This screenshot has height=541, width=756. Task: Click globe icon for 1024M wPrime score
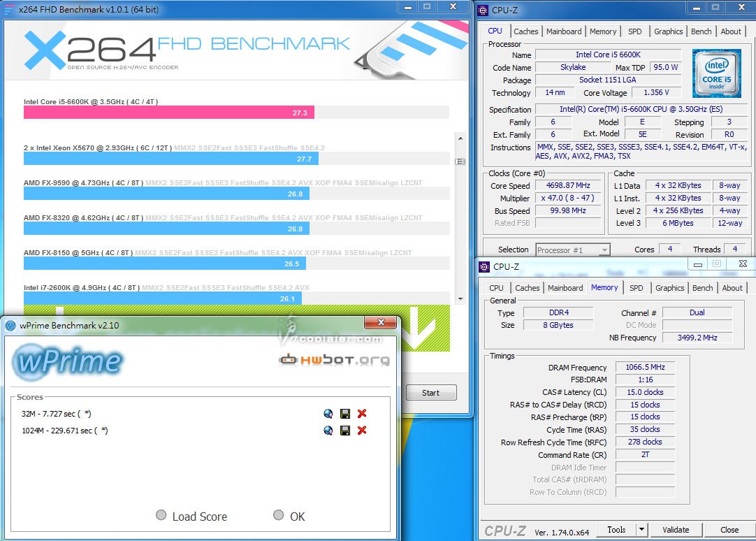coord(328,431)
